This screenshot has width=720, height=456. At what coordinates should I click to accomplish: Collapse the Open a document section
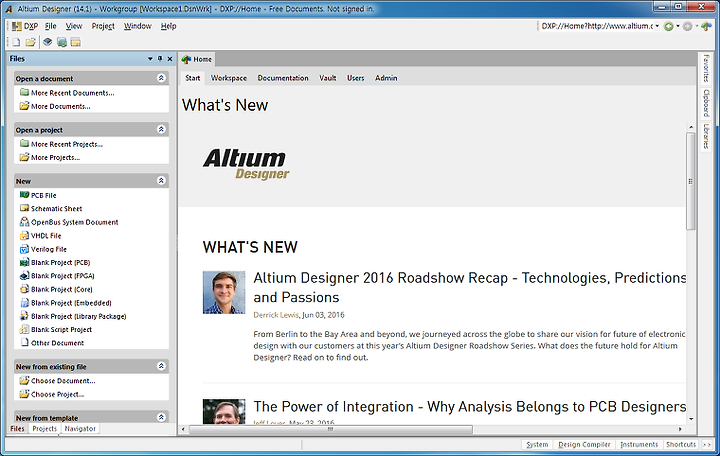click(x=161, y=78)
